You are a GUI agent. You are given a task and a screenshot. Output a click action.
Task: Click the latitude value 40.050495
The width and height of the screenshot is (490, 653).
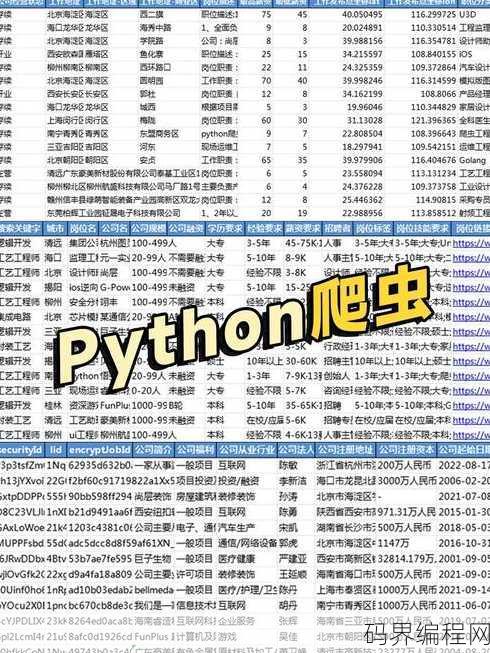(x=362, y=14)
